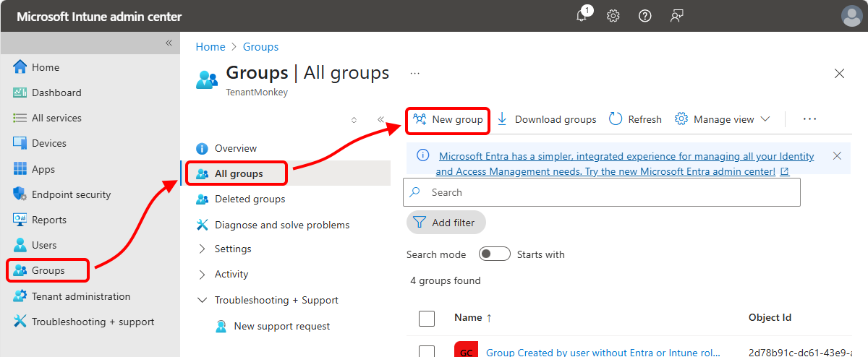Click Download groups
Image resolution: width=868 pixels, height=357 pixels.
(x=547, y=119)
